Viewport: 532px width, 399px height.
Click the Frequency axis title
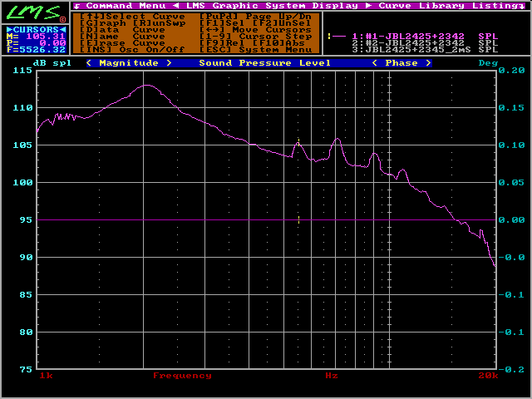(182, 375)
